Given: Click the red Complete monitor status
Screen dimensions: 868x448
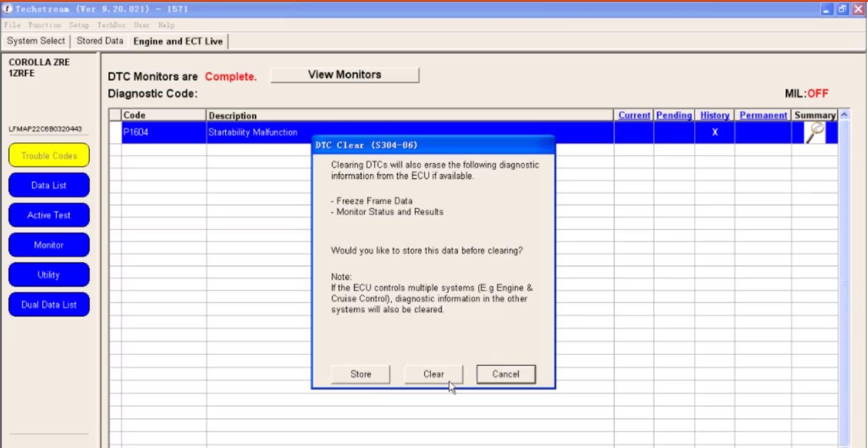Looking at the screenshot, I should (231, 77).
